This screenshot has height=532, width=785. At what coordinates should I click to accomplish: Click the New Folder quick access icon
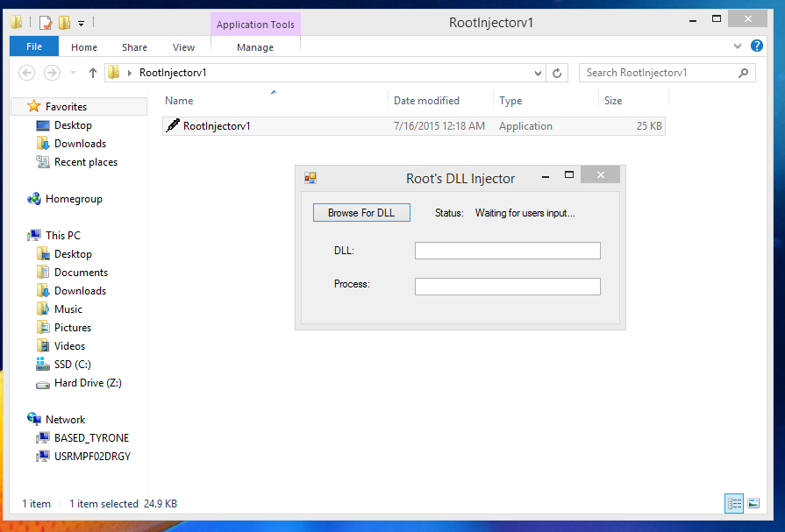(64, 22)
